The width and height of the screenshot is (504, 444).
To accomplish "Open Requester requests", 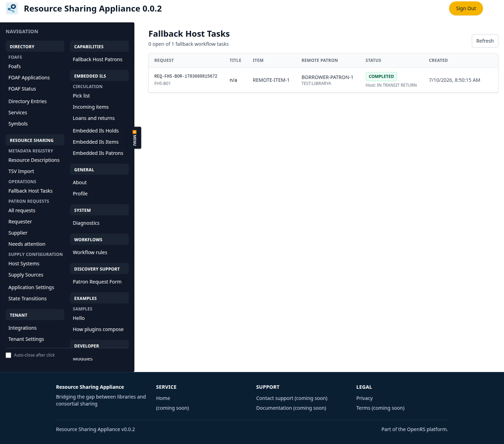I will pos(20,222).
